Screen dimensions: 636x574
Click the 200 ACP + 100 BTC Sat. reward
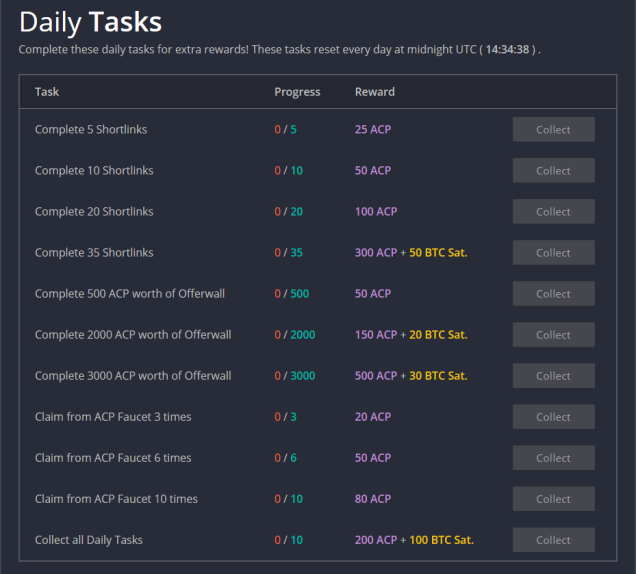(414, 540)
